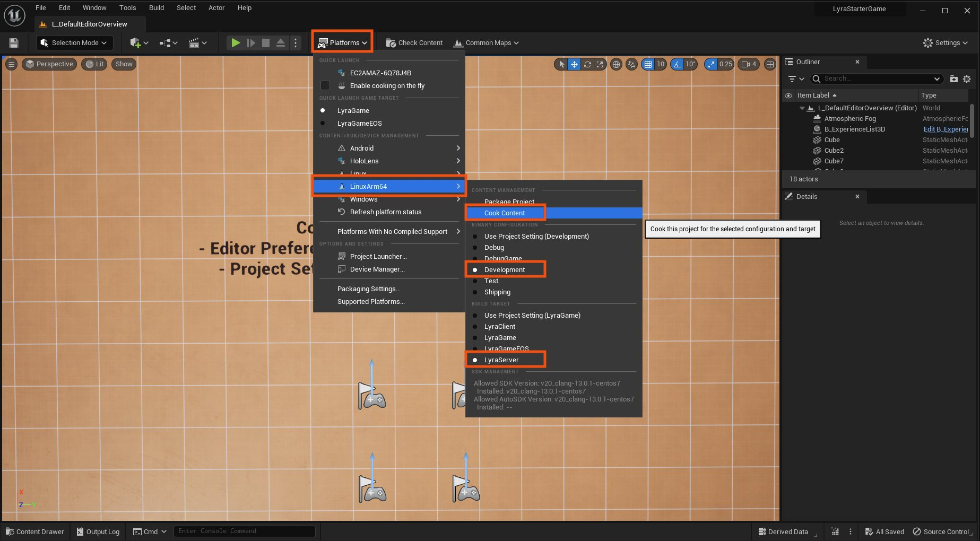Viewport: 980px width, 541px height.
Task: Open Selection Mode dropdown
Action: 74,43
